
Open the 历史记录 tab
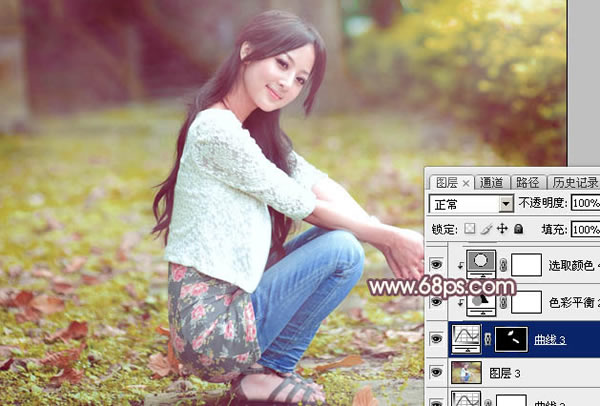pos(574,183)
